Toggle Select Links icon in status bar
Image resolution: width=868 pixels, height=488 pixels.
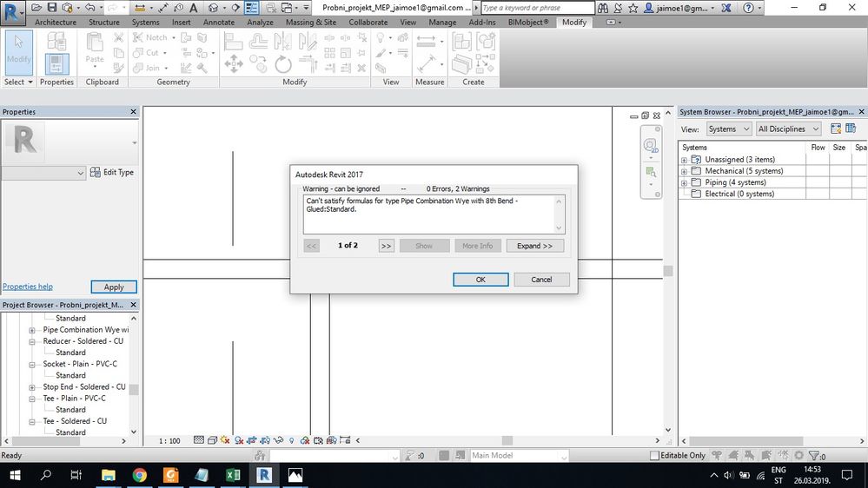717,455
